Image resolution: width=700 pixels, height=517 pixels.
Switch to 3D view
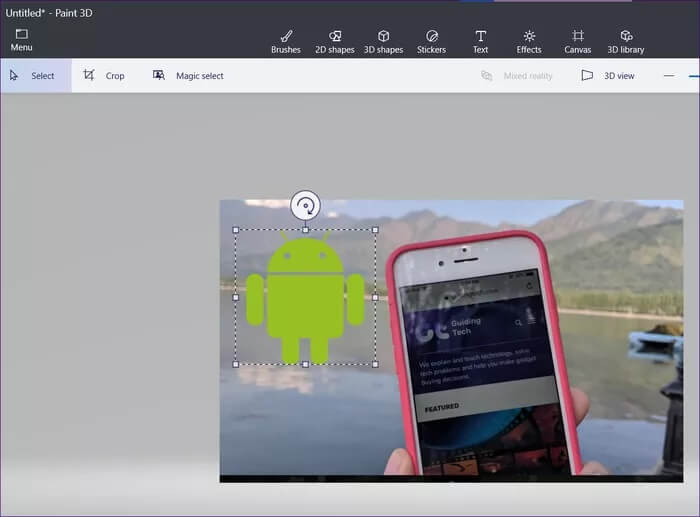tap(608, 76)
